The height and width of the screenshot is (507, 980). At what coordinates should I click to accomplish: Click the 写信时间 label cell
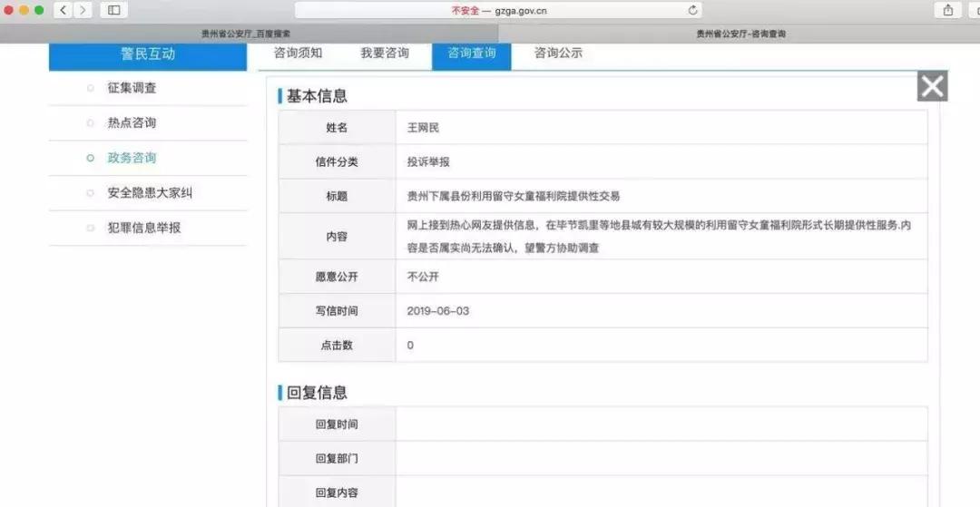337,311
